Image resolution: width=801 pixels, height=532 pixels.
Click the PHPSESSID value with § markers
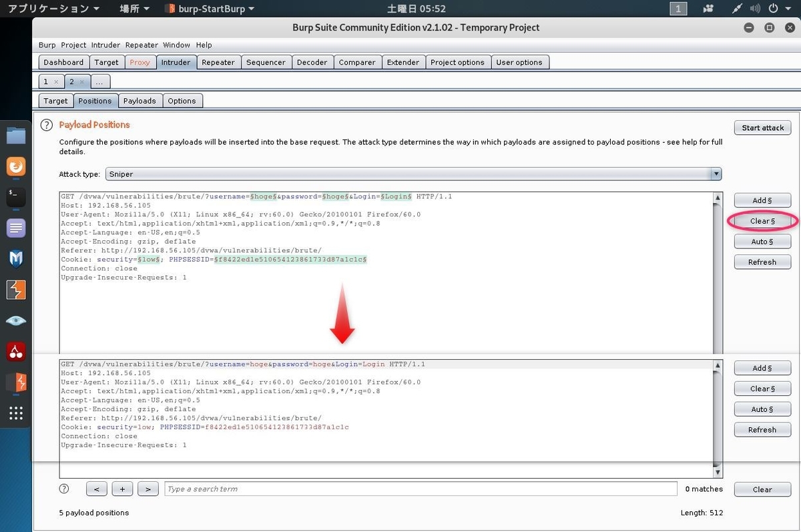tap(290, 259)
